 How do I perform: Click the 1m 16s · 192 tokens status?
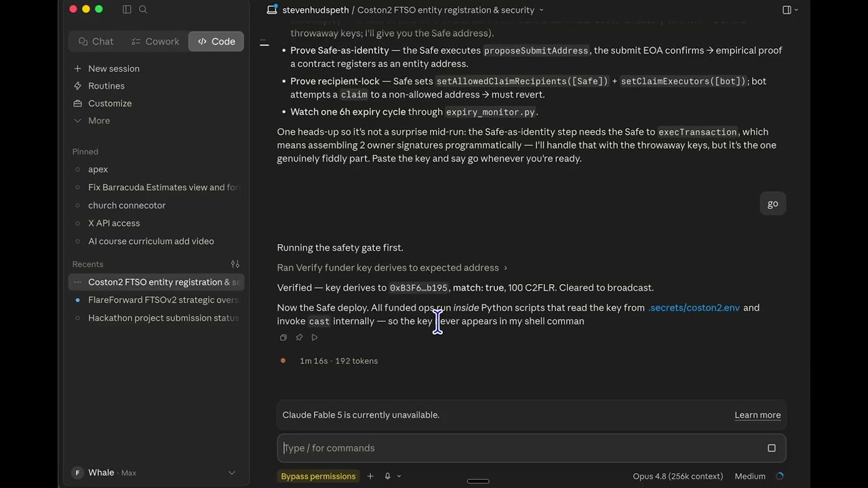click(x=338, y=361)
